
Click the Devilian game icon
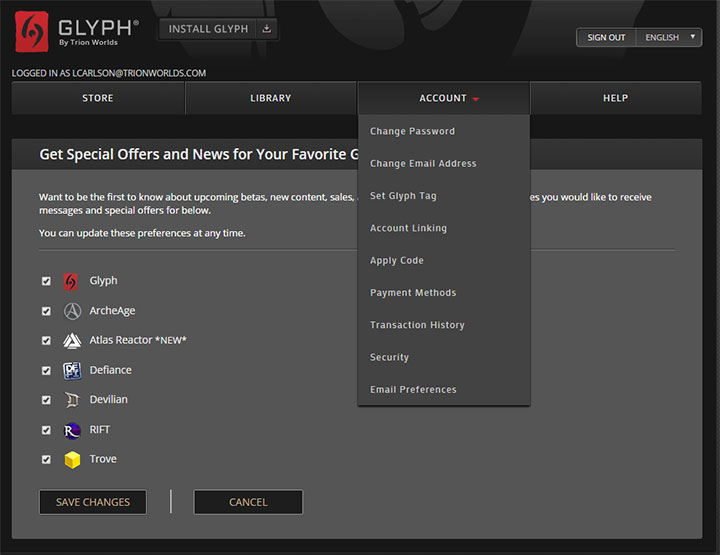72,400
